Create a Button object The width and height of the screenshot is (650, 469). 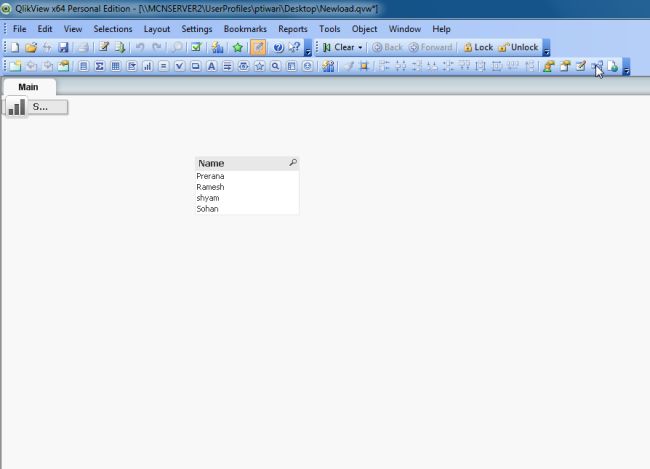click(x=196, y=66)
